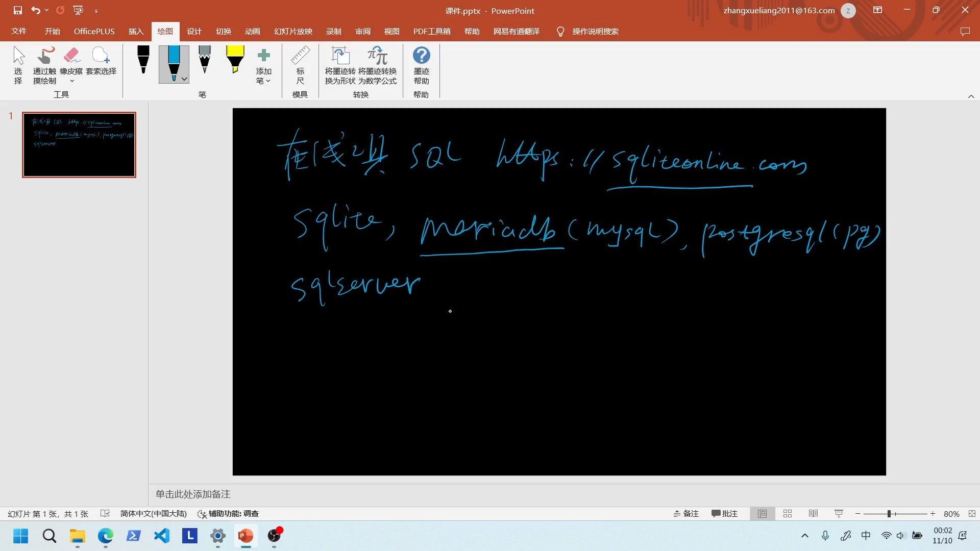The width and height of the screenshot is (980, 551).
Task: Switch to the Insert tab
Action: pos(136,32)
